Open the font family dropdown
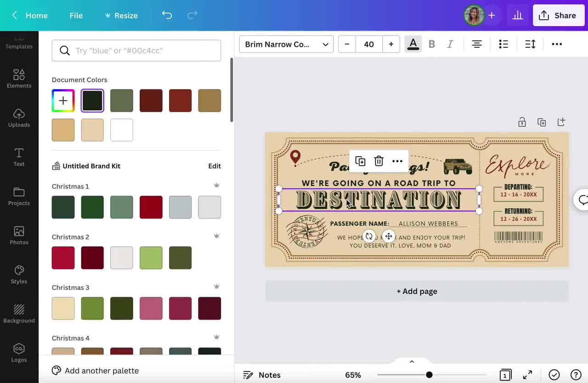Screen dimensions: 588x383 click(286, 44)
